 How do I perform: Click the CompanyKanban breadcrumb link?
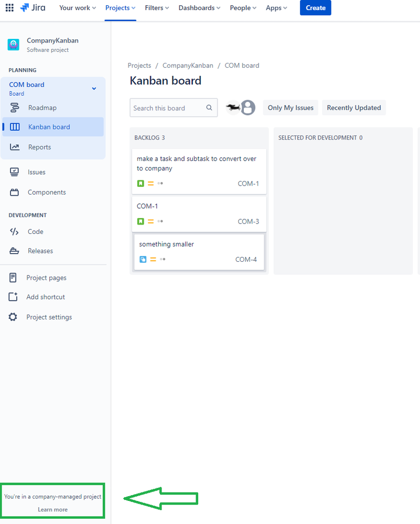click(188, 66)
